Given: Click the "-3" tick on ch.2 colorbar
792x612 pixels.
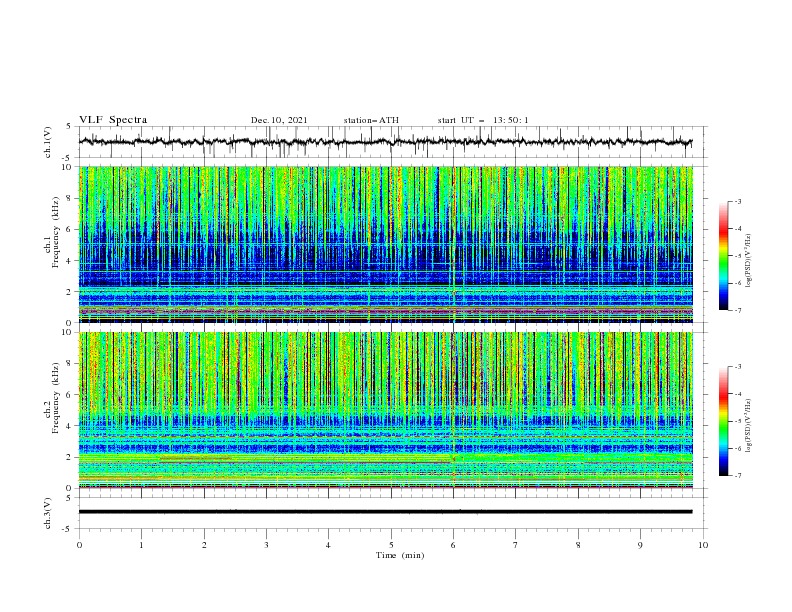Looking at the screenshot, I should point(738,367).
